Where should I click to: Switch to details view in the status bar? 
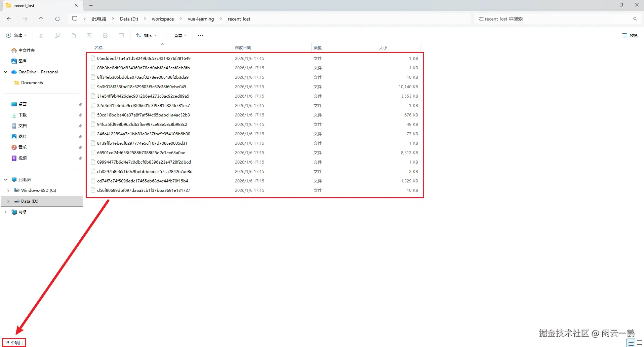click(631, 343)
